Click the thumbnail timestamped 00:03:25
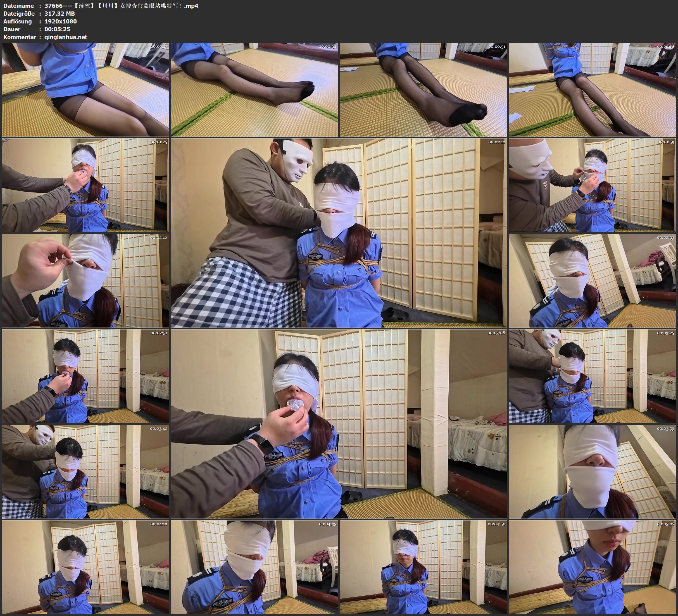This screenshot has height=616, width=678. pos(592,376)
